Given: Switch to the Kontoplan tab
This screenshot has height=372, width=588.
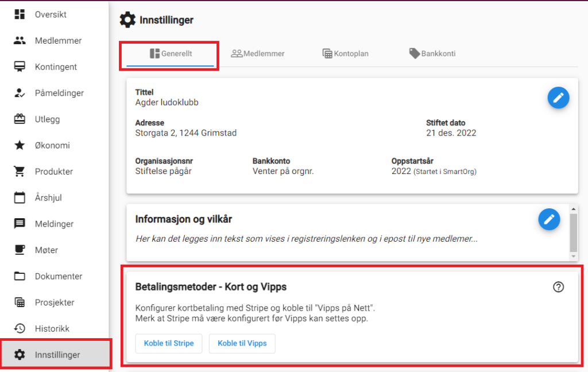Looking at the screenshot, I should click(x=345, y=53).
